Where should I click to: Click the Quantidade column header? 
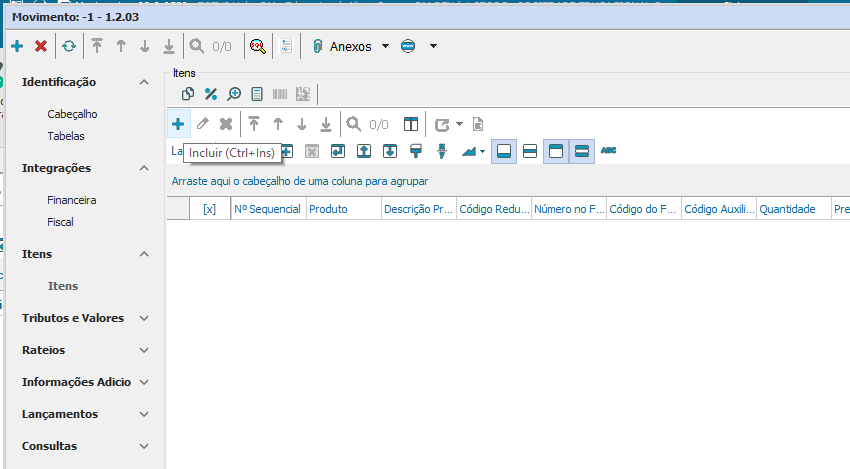(793, 209)
